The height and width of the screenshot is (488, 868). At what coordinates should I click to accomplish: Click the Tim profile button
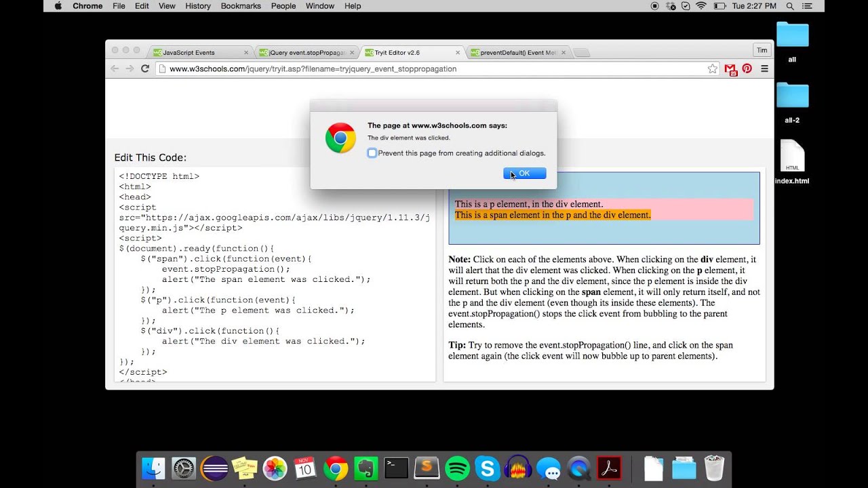[762, 51]
